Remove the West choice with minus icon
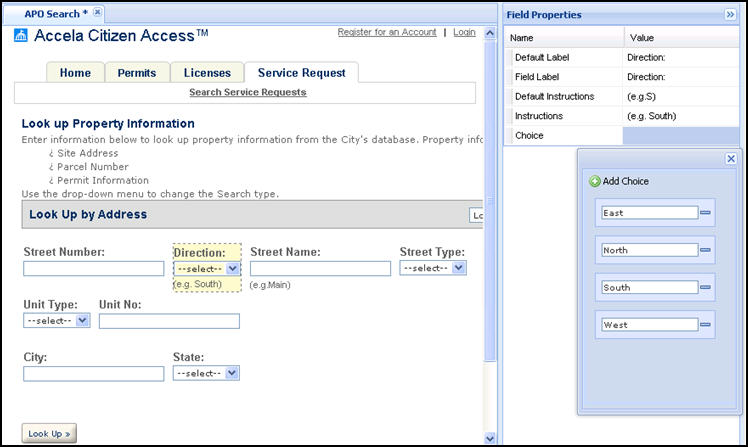The image size is (748, 447). coord(705,325)
